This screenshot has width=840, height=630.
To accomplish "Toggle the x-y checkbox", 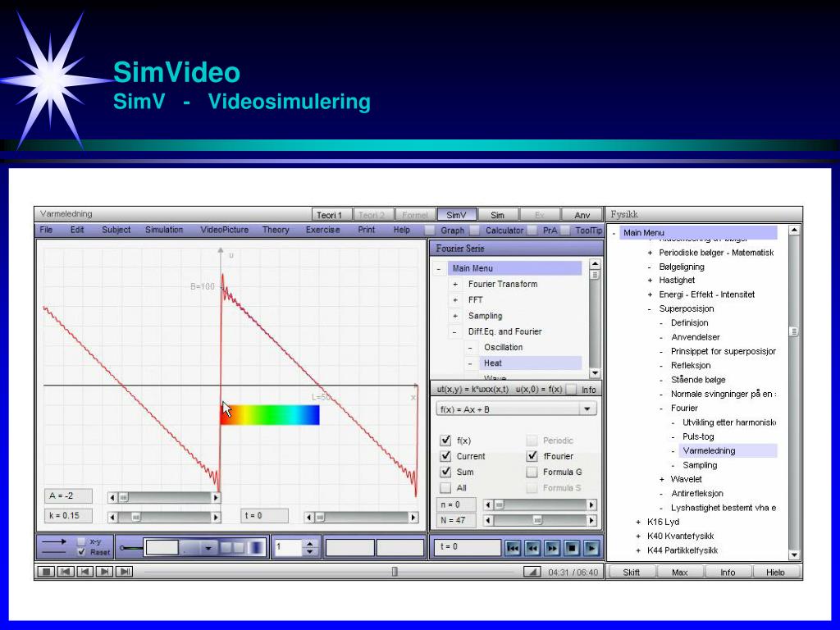I will tap(81, 541).
